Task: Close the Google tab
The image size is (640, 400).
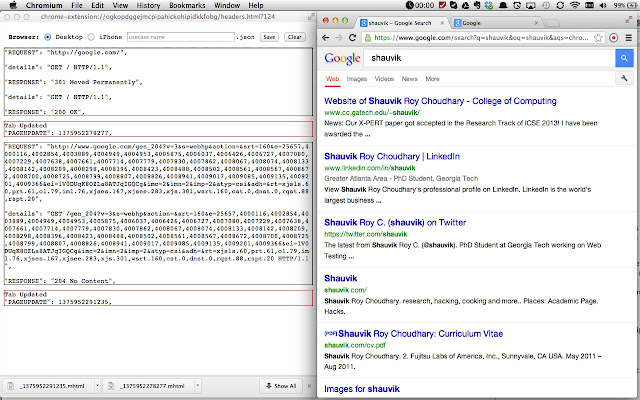Action: [536, 23]
